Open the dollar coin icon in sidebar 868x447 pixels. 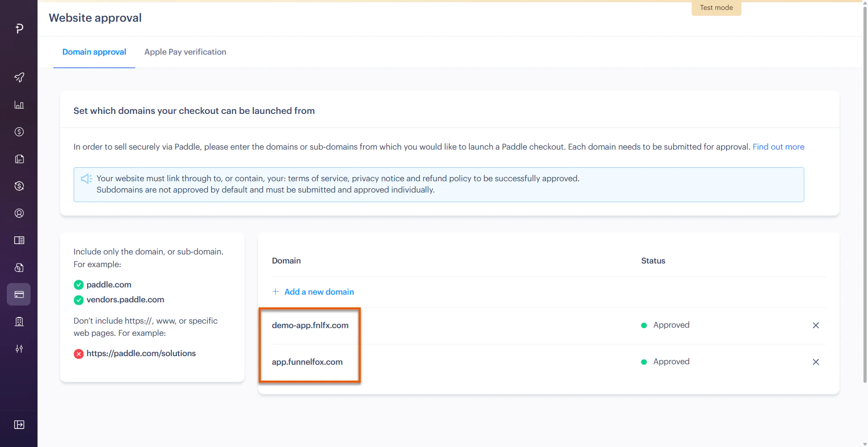[x=19, y=132]
